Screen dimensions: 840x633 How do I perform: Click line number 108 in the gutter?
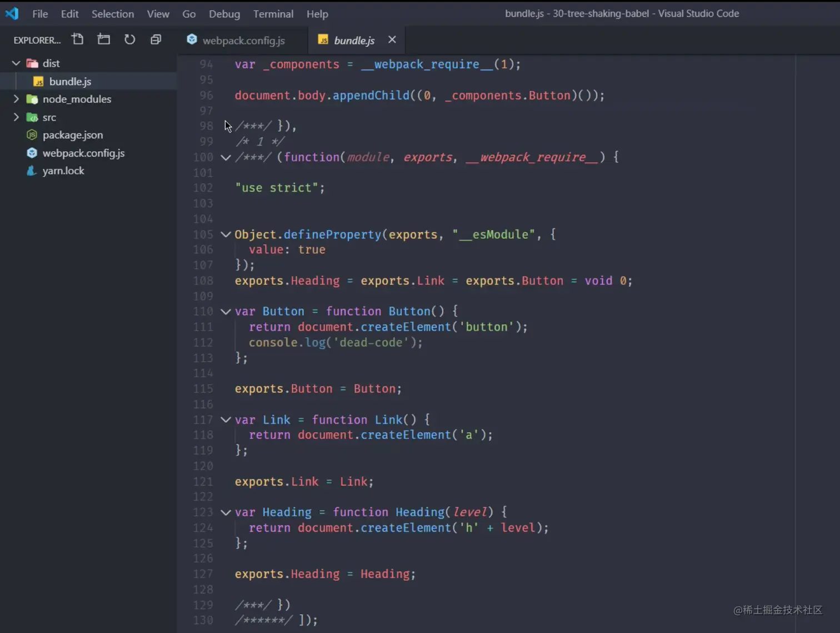(x=203, y=281)
